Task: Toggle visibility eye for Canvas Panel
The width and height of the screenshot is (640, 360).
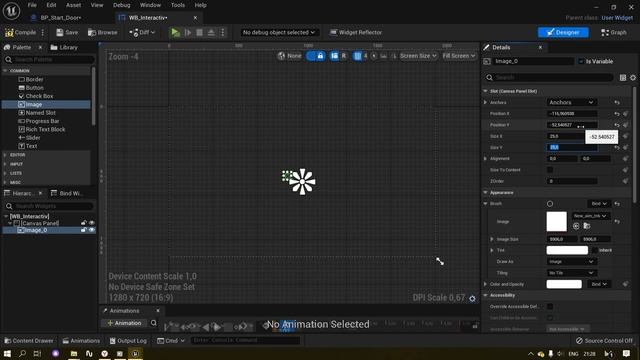Action: point(91,223)
